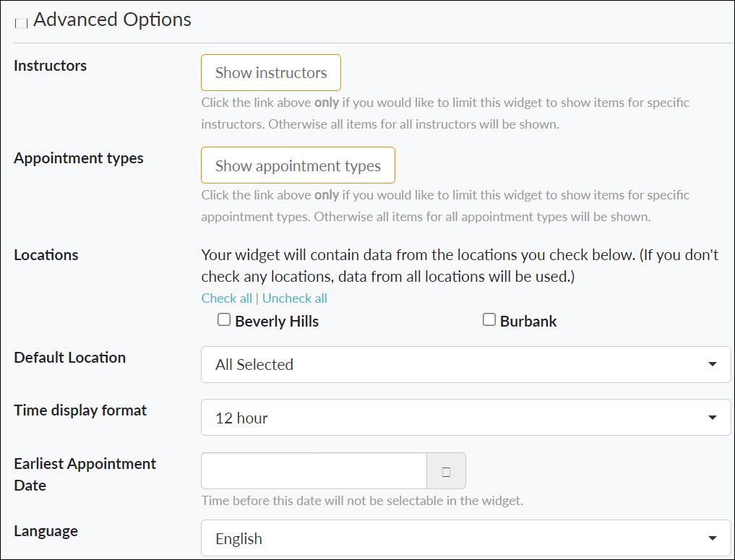Viewport: 735px width, 560px height.
Task: Click the dropdown chevron on Default Location
Action: point(712,365)
